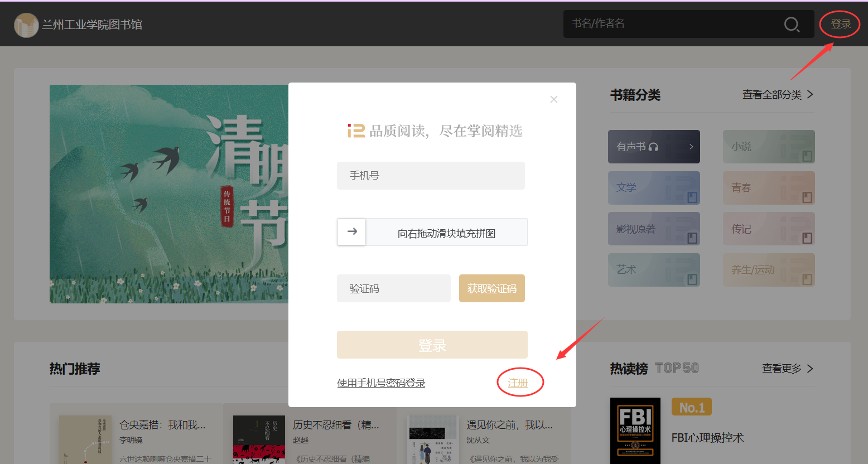Focus the 手机号 input field
The image size is (868, 464).
[431, 176]
